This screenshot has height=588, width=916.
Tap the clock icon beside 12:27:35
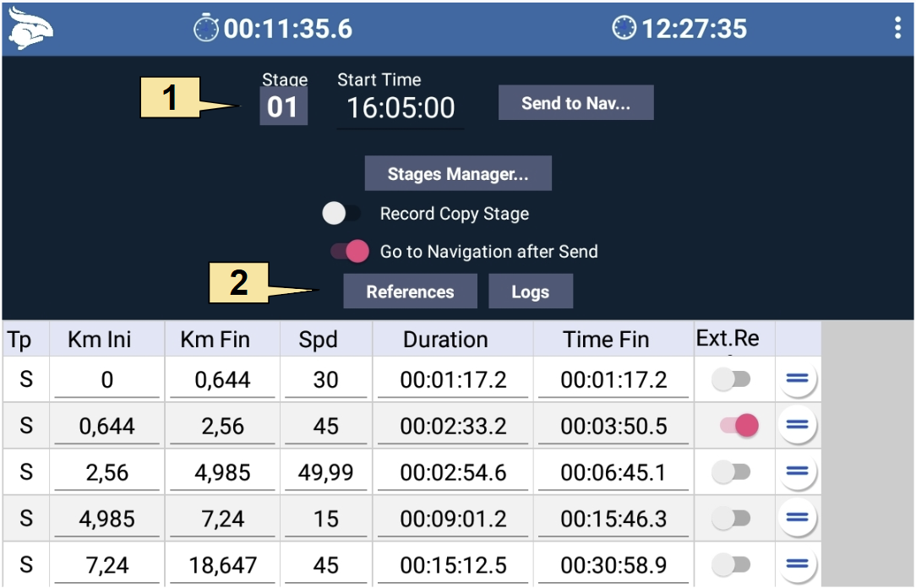[624, 29]
